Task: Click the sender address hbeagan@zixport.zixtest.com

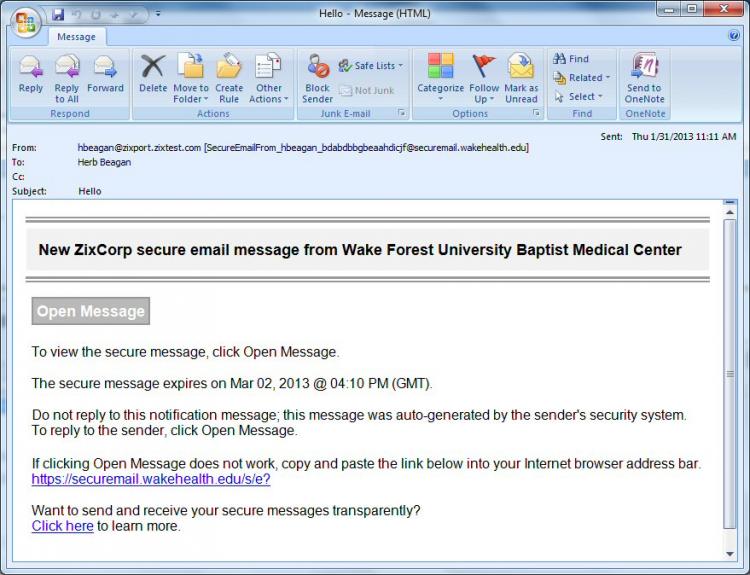Action: 139,148
